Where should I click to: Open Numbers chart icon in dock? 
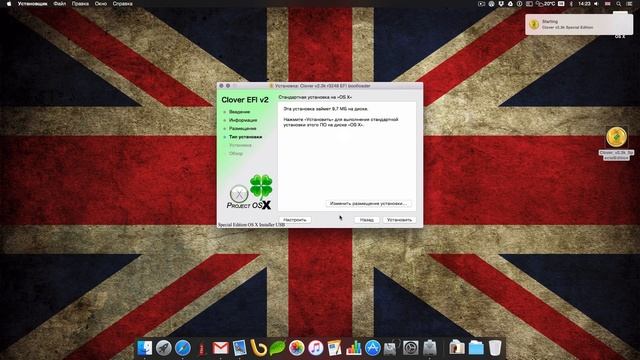click(x=353, y=348)
